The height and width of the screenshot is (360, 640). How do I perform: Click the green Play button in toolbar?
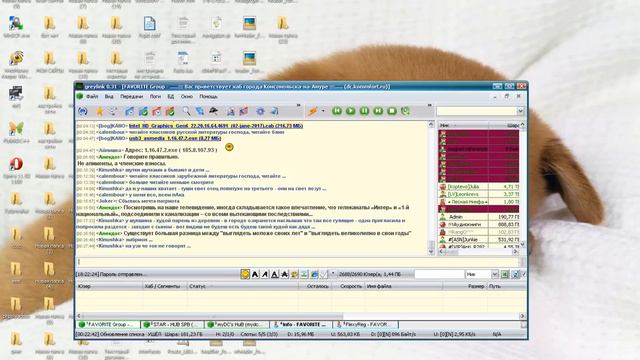coord(351,111)
